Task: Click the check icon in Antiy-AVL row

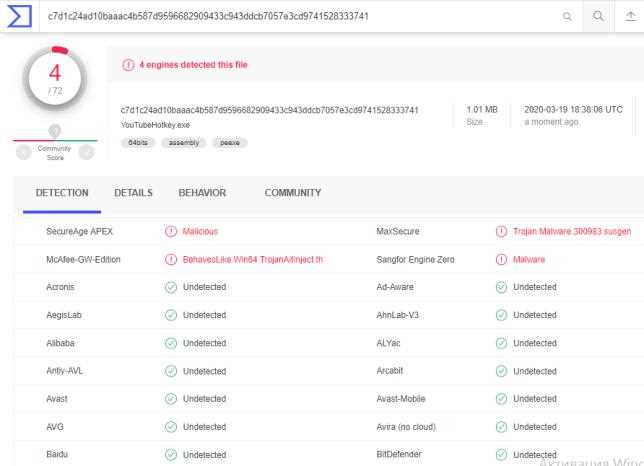Action: pos(171,371)
